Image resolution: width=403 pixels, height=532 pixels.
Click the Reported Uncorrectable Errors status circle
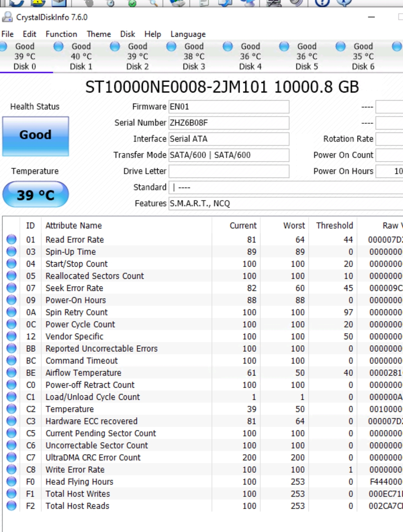click(x=11, y=348)
